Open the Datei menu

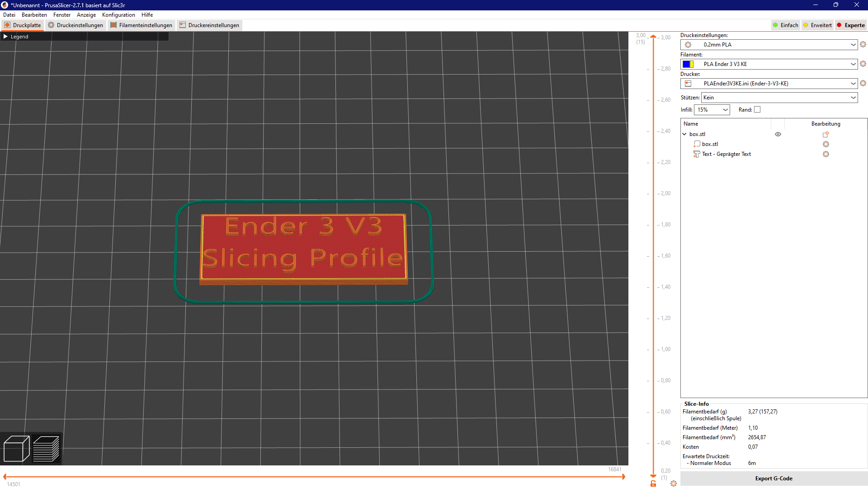tap(9, 15)
